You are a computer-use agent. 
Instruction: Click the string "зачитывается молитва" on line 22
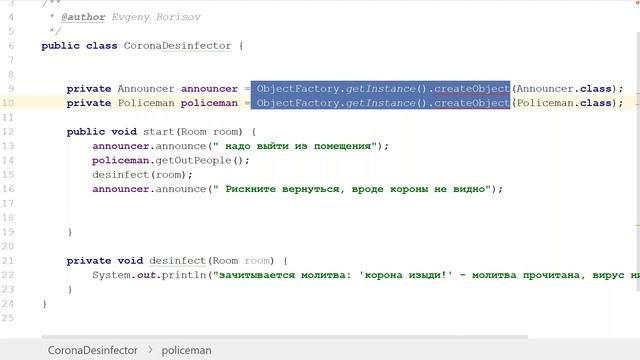click(x=281, y=275)
